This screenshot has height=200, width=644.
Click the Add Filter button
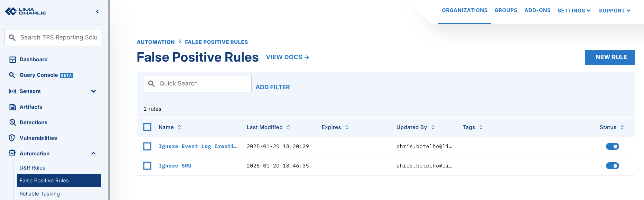point(272,87)
